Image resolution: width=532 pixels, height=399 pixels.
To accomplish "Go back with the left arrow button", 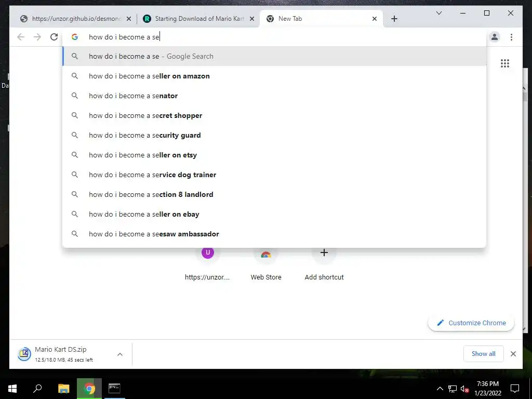I will pos(21,37).
